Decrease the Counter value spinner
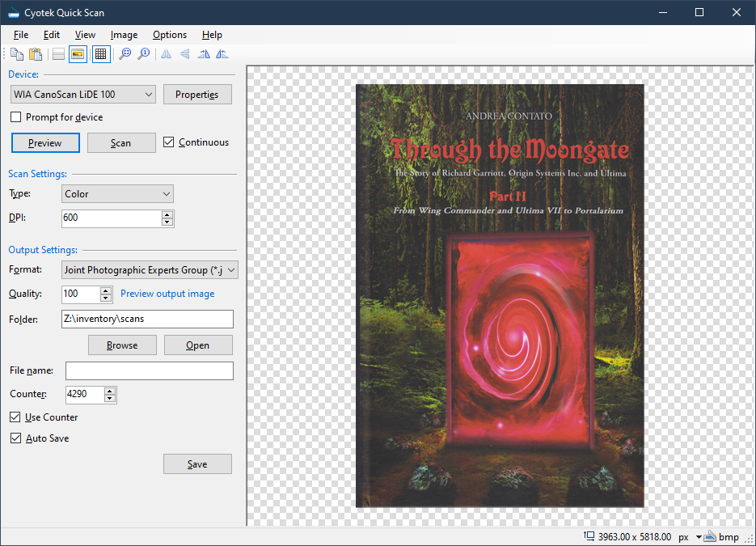This screenshot has width=756, height=546. [x=110, y=399]
